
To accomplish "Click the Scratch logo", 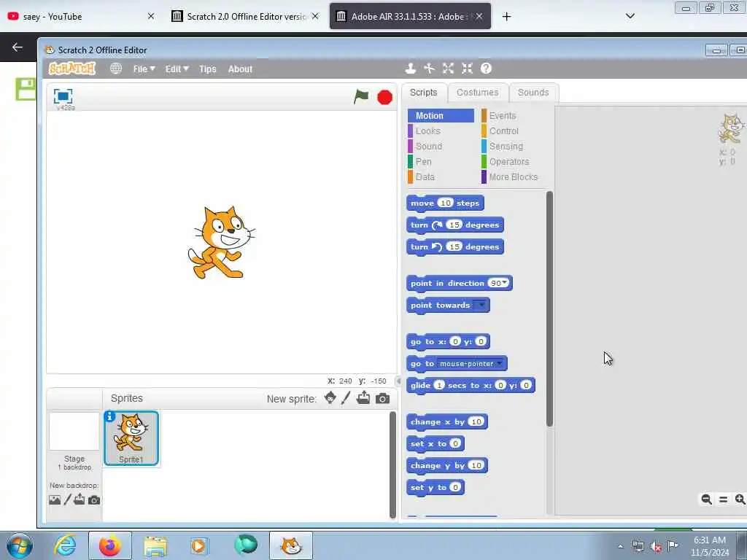I will [x=72, y=69].
